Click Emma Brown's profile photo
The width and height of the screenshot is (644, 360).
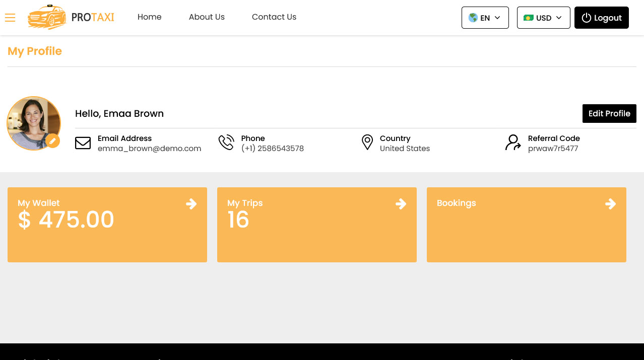pos(34,123)
